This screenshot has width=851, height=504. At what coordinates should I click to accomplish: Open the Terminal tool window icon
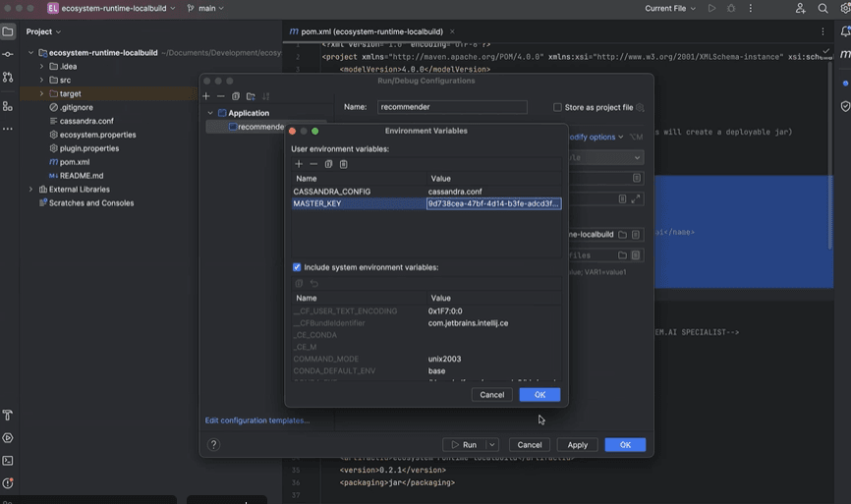[8, 461]
